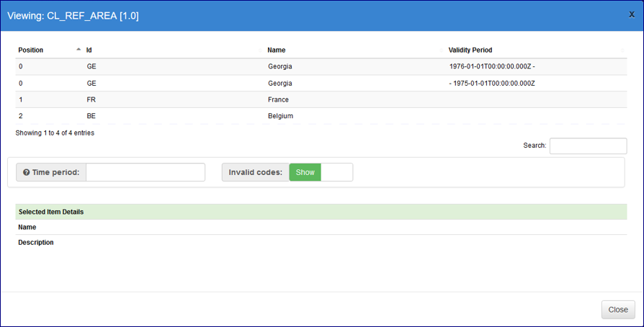644x327 pixels.
Task: Click the X icon in dialog header
Action: click(632, 14)
